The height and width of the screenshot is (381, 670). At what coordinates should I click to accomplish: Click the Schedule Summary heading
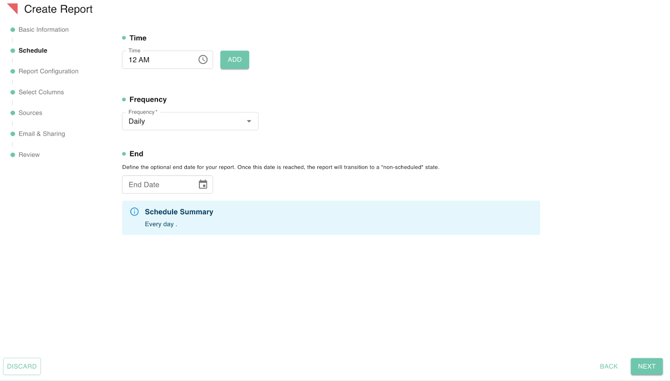pos(179,212)
